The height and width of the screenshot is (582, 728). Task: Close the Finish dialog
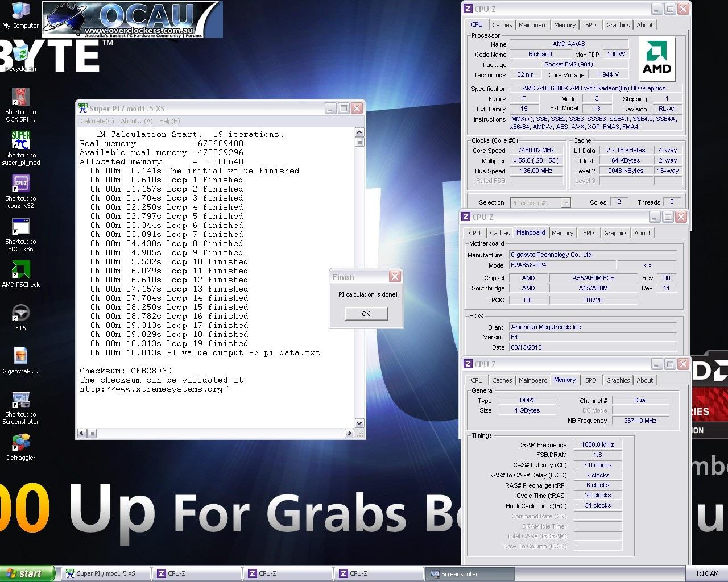[395, 277]
